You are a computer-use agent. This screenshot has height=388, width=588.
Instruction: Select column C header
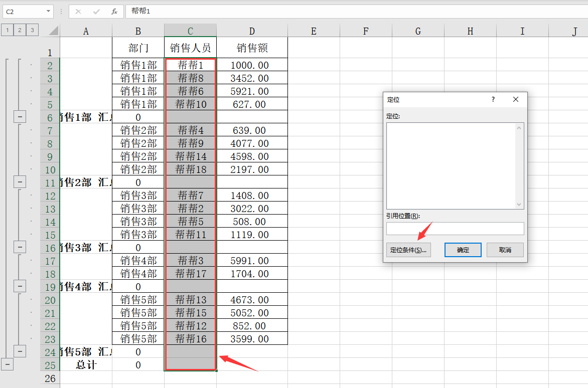pyautogui.click(x=190, y=31)
